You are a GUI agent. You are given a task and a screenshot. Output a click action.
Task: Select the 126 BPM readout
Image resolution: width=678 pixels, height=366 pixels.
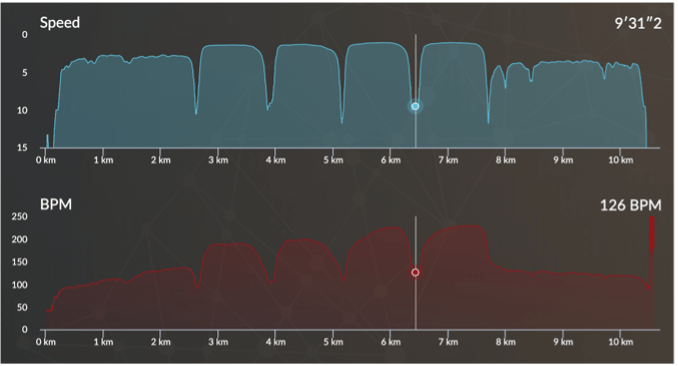pos(630,205)
